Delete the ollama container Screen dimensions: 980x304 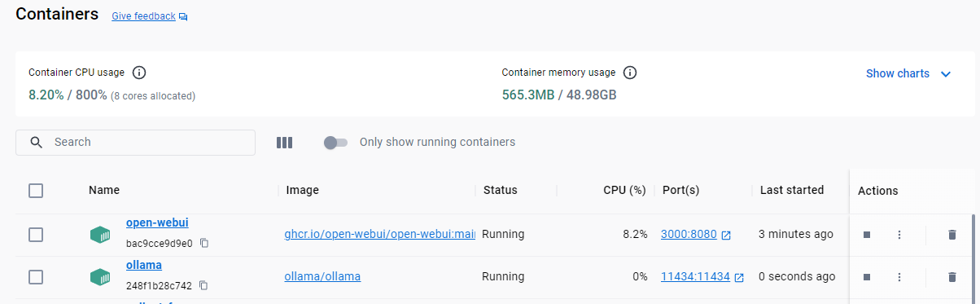(952, 277)
